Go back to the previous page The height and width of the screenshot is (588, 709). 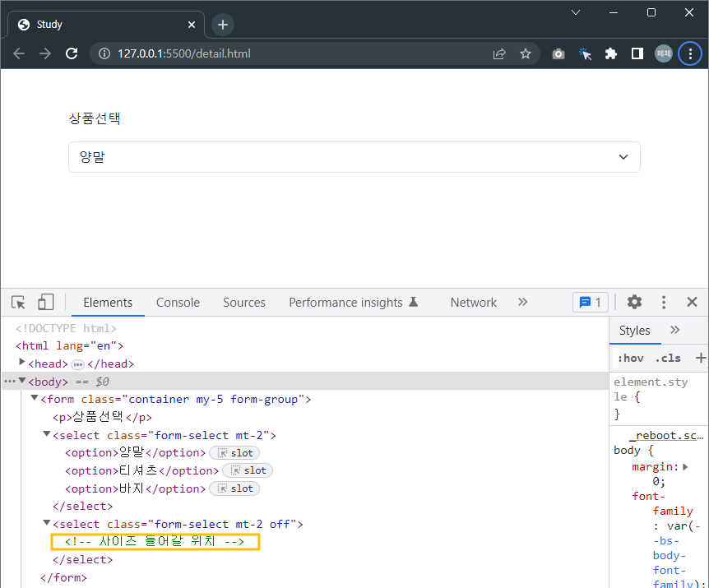[x=19, y=53]
